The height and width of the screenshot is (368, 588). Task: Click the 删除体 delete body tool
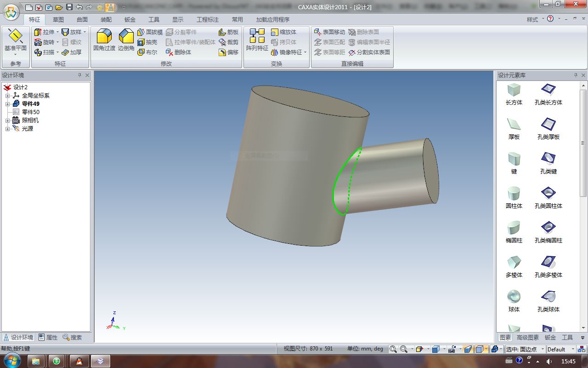179,52
